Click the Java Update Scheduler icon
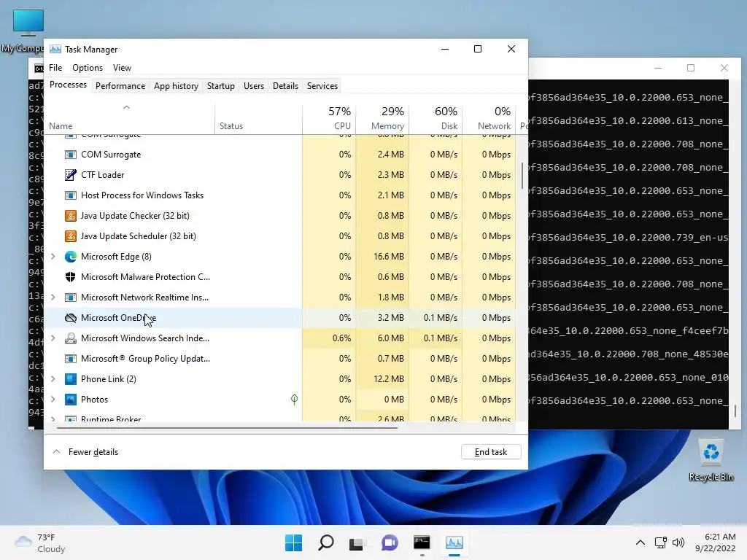 71,236
